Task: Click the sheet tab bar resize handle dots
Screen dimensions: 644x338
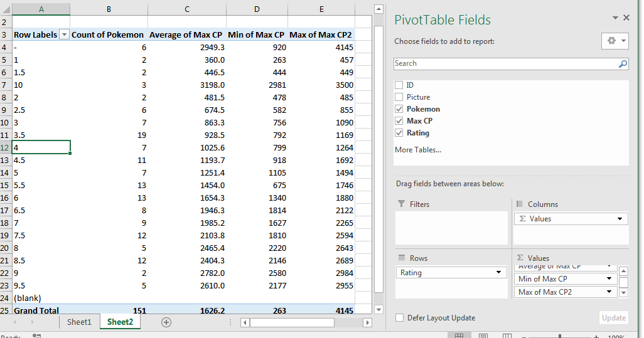Action: [230, 322]
